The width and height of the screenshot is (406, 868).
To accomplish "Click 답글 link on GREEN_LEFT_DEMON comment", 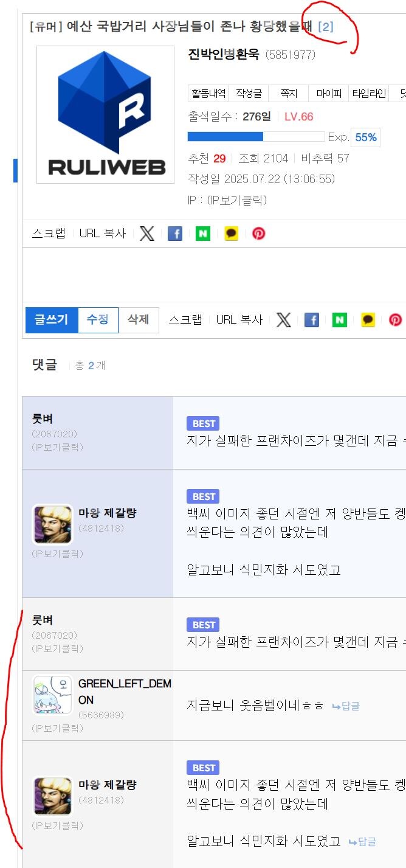I will [346, 706].
